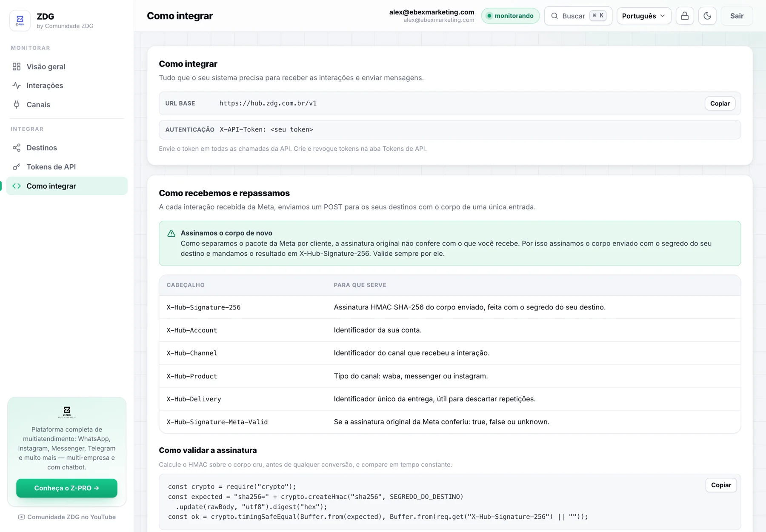Navigate to Canais section
Image resolution: width=766 pixels, height=532 pixels.
point(67,105)
